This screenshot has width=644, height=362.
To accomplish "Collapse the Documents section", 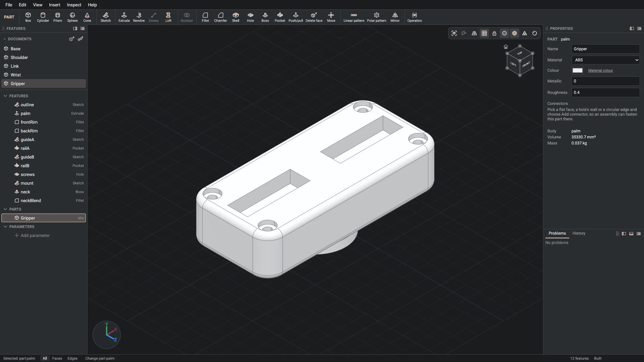I will point(5,39).
